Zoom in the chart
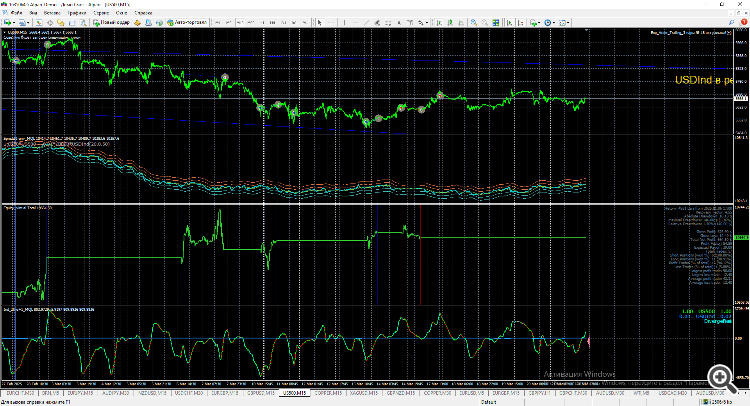The height and width of the screenshot is (406, 750). pyautogui.click(x=474, y=22)
